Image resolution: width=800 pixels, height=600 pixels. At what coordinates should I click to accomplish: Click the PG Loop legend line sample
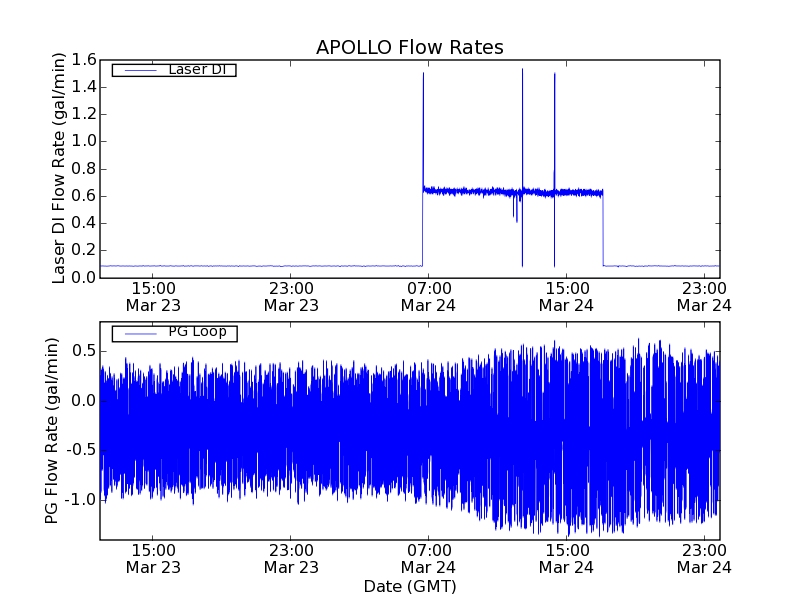pyautogui.click(x=141, y=334)
